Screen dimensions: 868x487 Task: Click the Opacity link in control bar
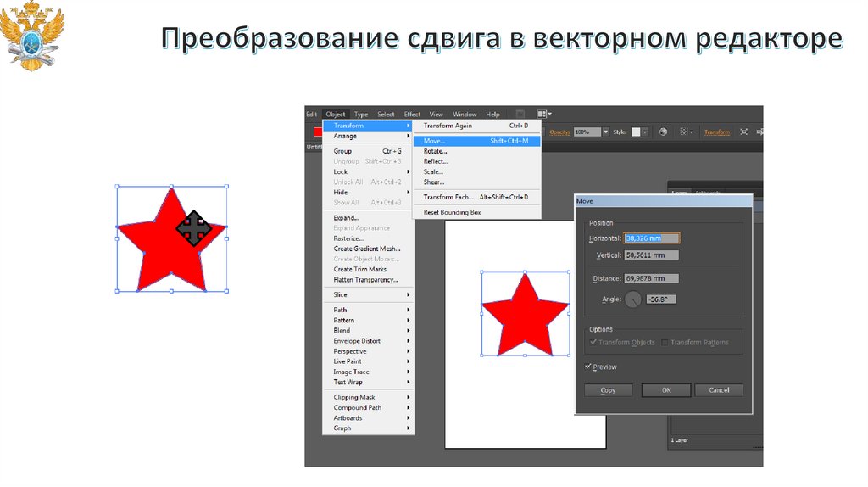click(559, 132)
